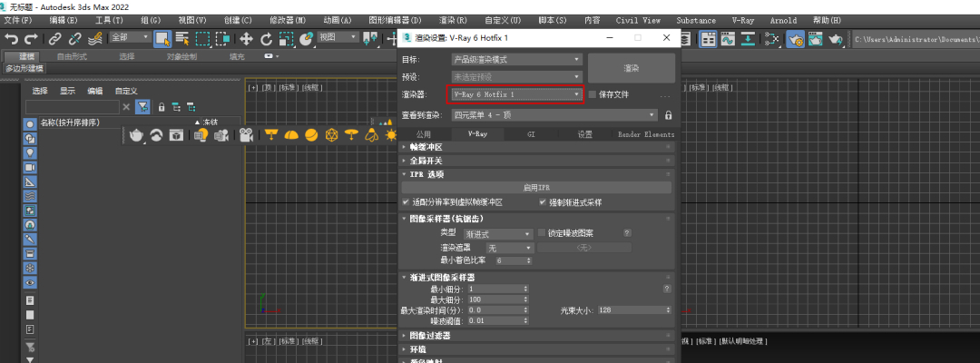Click the large 渲染 render button
980x363 pixels.
632,67
